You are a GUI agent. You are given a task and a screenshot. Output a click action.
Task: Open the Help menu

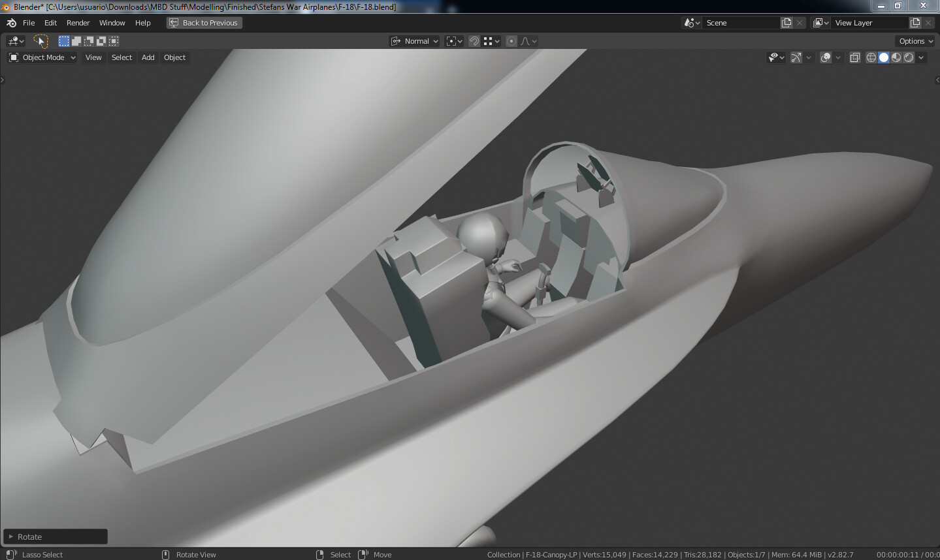coord(142,23)
